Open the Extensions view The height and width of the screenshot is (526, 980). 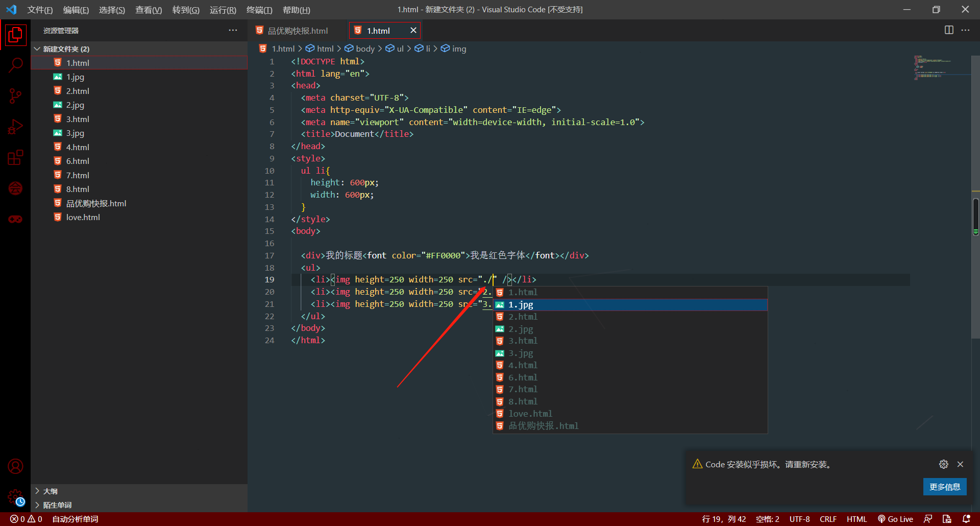click(15, 158)
